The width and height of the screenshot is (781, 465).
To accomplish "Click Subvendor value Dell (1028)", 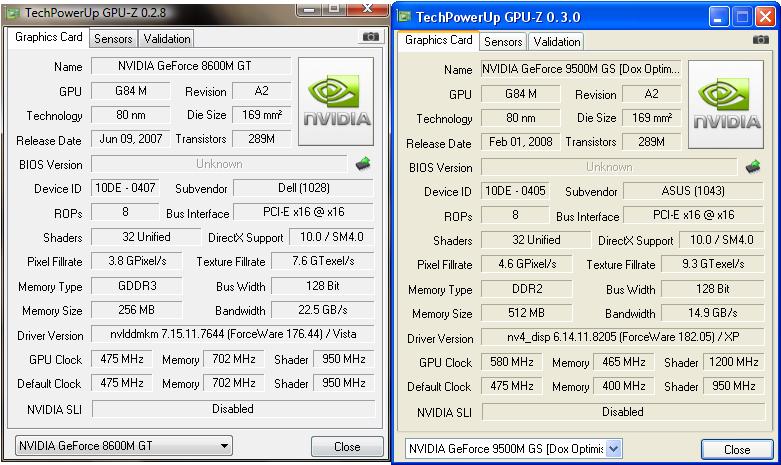I will tap(303, 188).
